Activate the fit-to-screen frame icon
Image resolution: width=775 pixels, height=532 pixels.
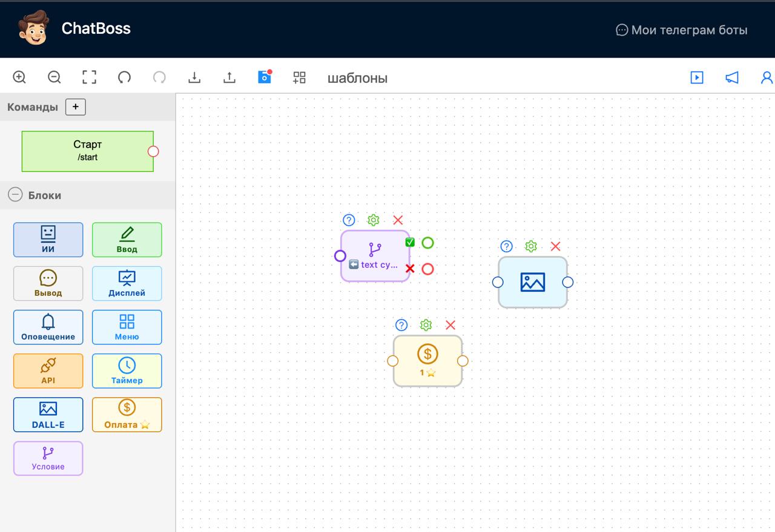click(89, 77)
